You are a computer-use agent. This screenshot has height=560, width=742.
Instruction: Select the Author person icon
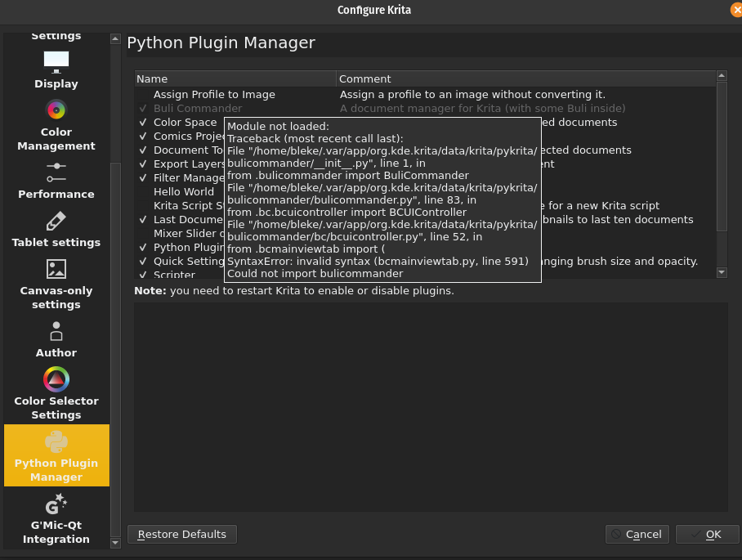pos(56,331)
